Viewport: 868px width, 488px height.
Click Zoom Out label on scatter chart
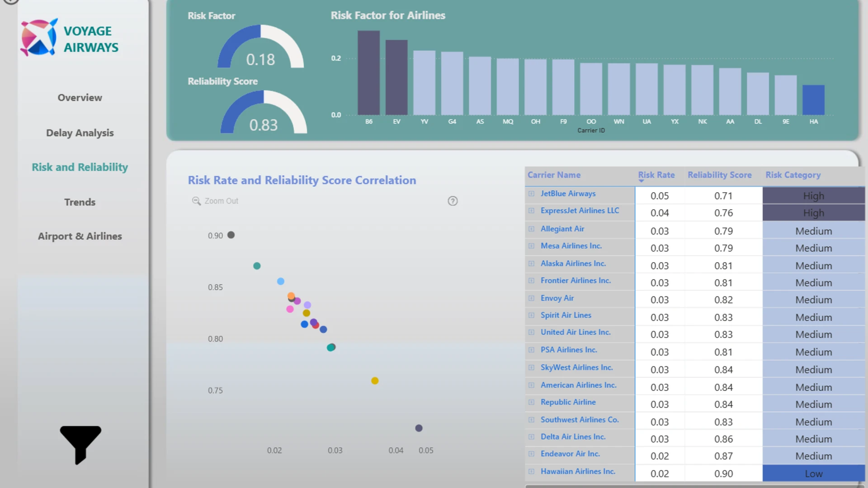(x=221, y=201)
